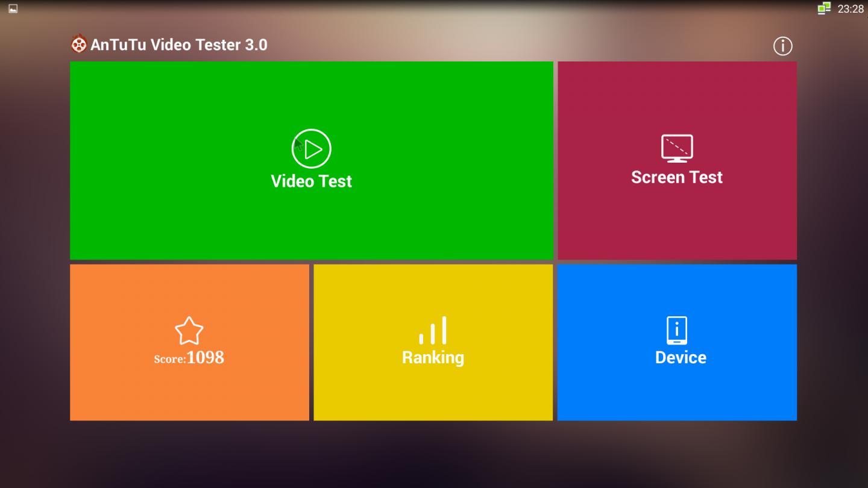This screenshot has height=488, width=868.
Task: Open the info circle icon at top right
Action: point(782,46)
